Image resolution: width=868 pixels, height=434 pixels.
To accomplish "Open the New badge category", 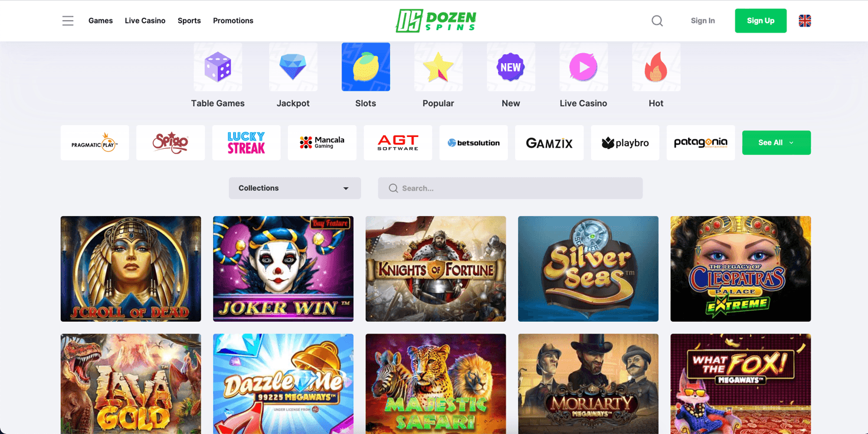I will pos(511,67).
